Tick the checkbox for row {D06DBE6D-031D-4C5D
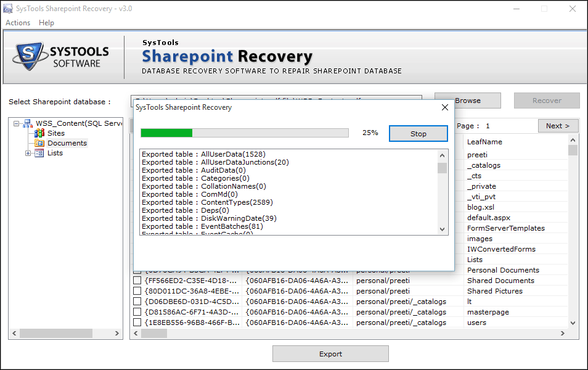The image size is (588, 370). pyautogui.click(x=137, y=302)
